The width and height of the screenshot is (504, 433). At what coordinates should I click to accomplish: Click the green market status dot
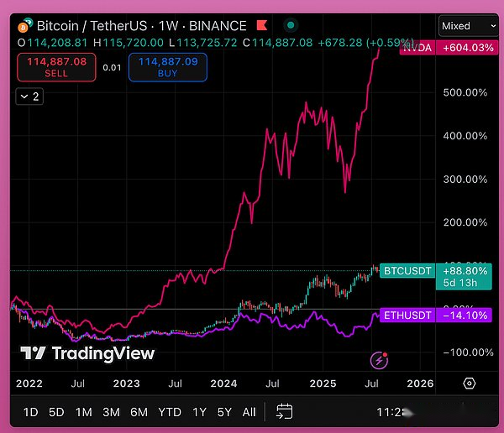[x=291, y=25]
